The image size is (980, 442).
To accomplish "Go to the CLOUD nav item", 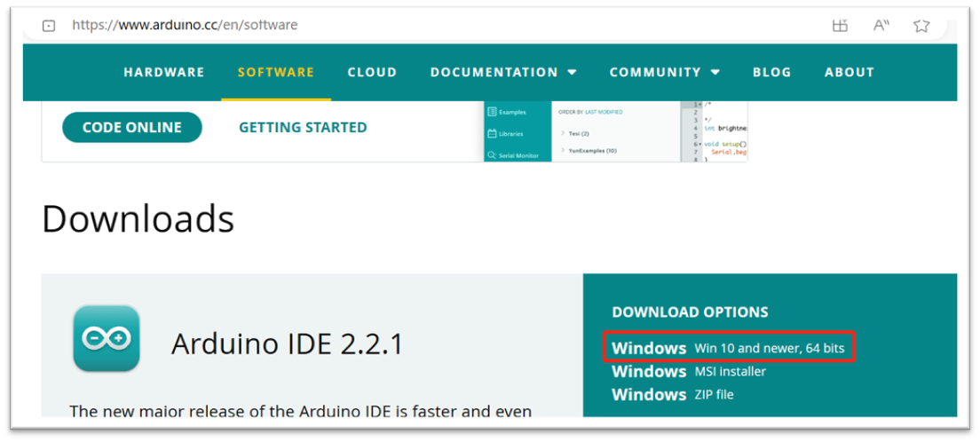I will tap(373, 72).
